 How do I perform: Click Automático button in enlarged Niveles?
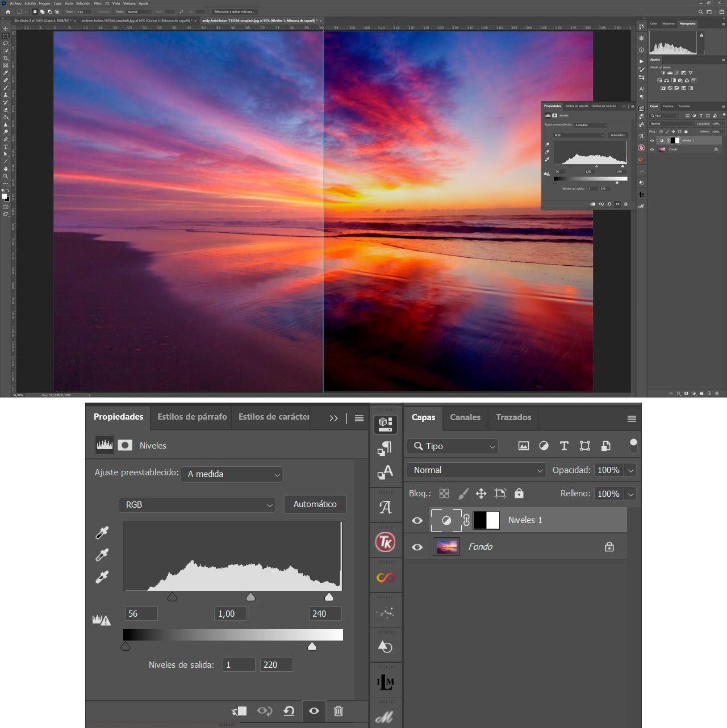[x=315, y=504]
